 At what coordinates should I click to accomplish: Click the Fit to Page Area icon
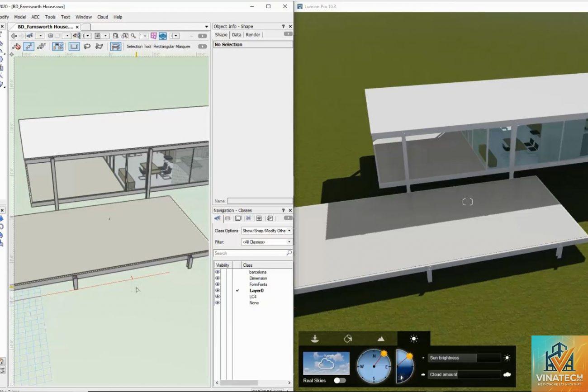tap(115, 36)
